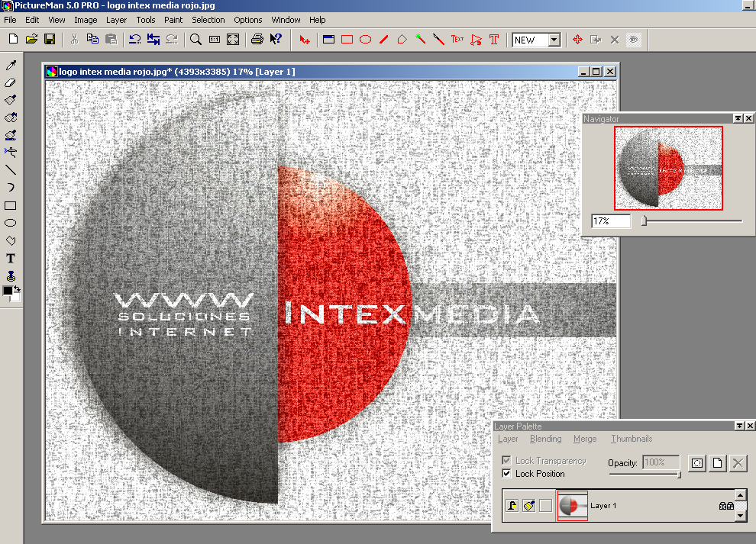Toggle the Lock Position checkbox
This screenshot has width=756, height=544.
click(506, 474)
